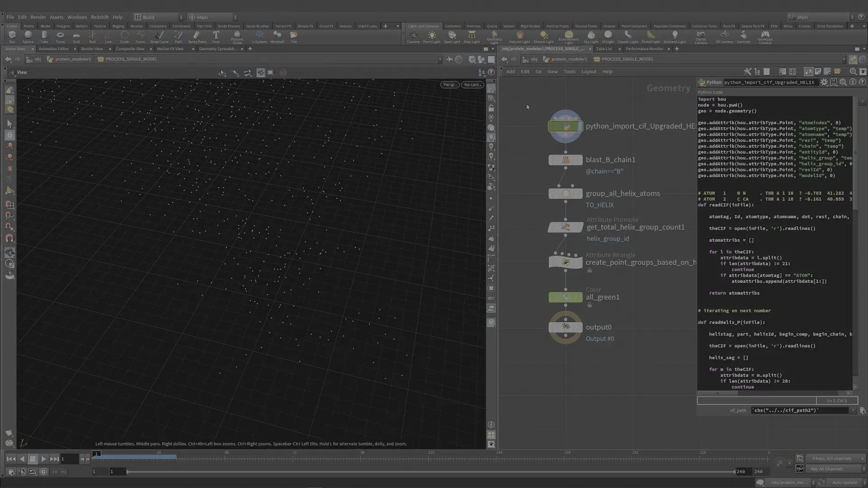Viewport: 868px width, 488px height.
Task: Open the Main take dropdown at top right
Action: pos(821,17)
